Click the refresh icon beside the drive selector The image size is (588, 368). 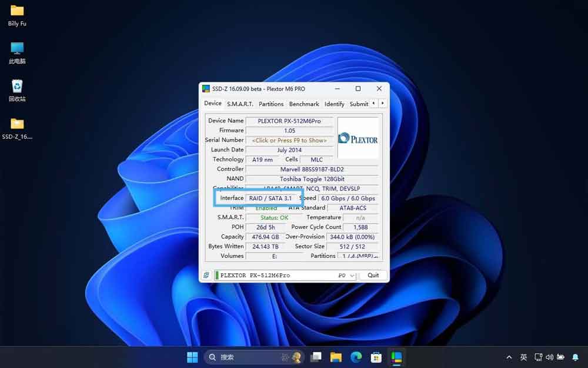coord(206,275)
